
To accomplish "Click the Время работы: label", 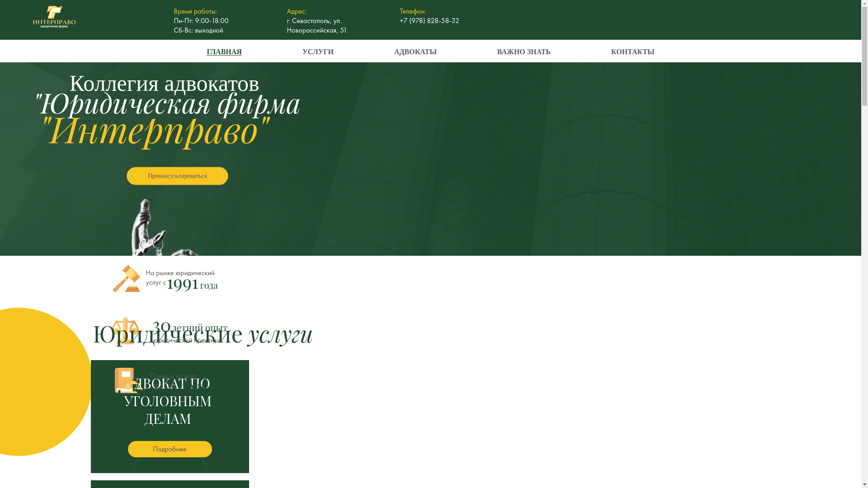I will pos(195,11).
